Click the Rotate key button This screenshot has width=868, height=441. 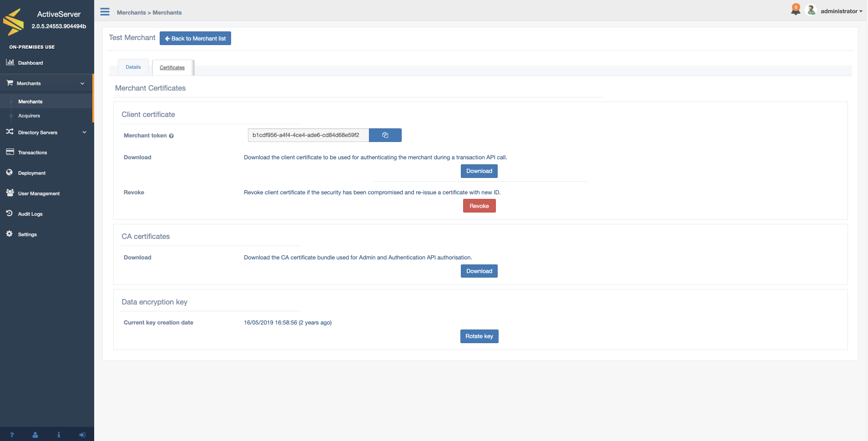tap(479, 336)
